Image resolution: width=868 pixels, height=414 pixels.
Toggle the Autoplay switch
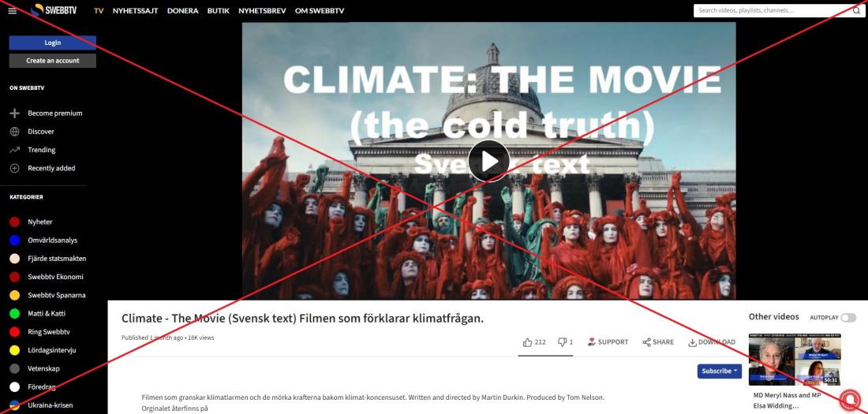click(848, 317)
